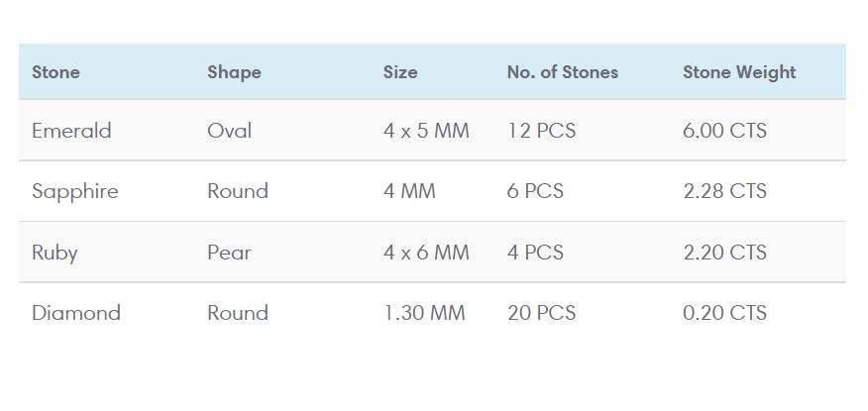Select the Ruby stone cell

click(x=54, y=253)
